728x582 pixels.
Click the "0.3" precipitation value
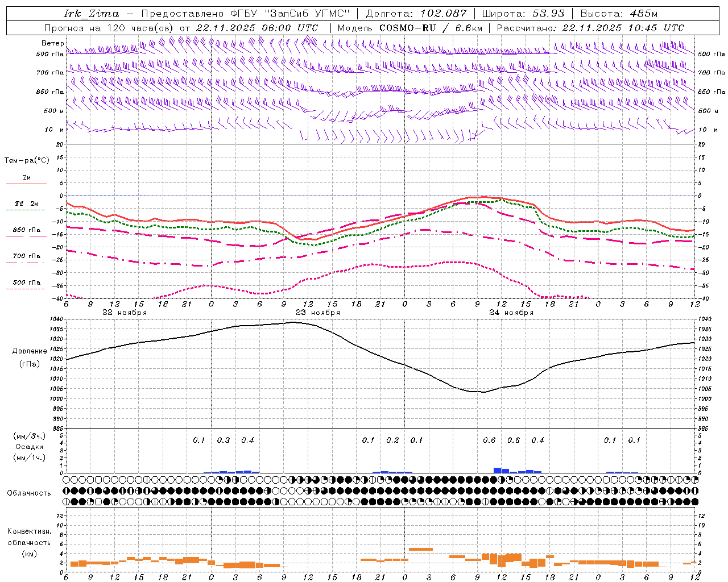[x=224, y=440]
